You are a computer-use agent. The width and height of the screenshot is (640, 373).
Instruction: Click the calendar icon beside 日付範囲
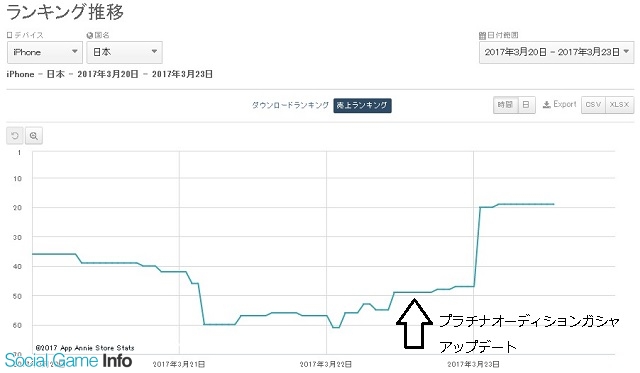482,36
